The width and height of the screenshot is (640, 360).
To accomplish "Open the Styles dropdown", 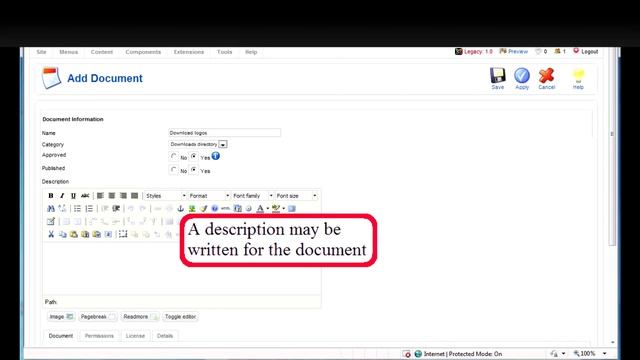I will tap(165, 196).
